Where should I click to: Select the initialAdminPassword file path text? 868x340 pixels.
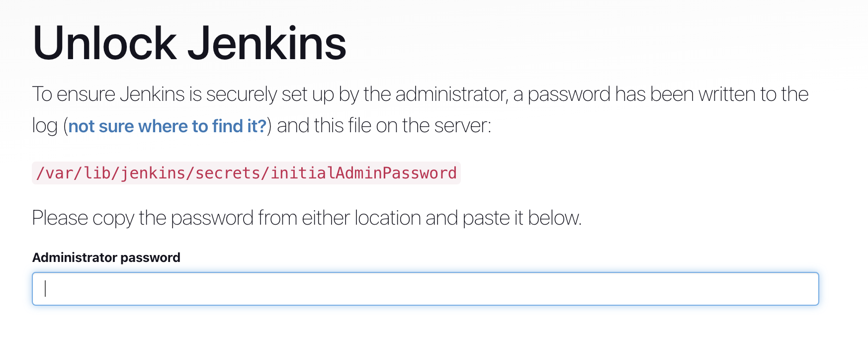coord(247,173)
